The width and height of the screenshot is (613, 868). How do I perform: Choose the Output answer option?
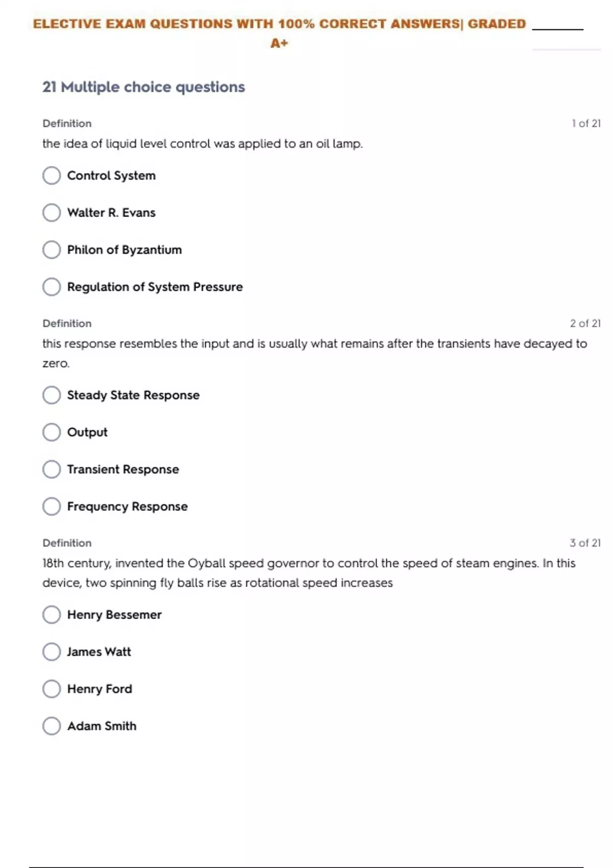(52, 432)
